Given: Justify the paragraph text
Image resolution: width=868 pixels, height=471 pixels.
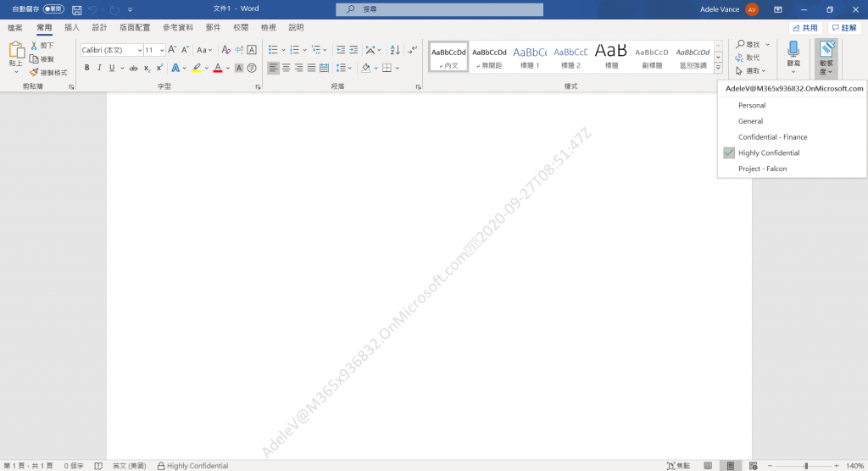Looking at the screenshot, I should click(311, 68).
